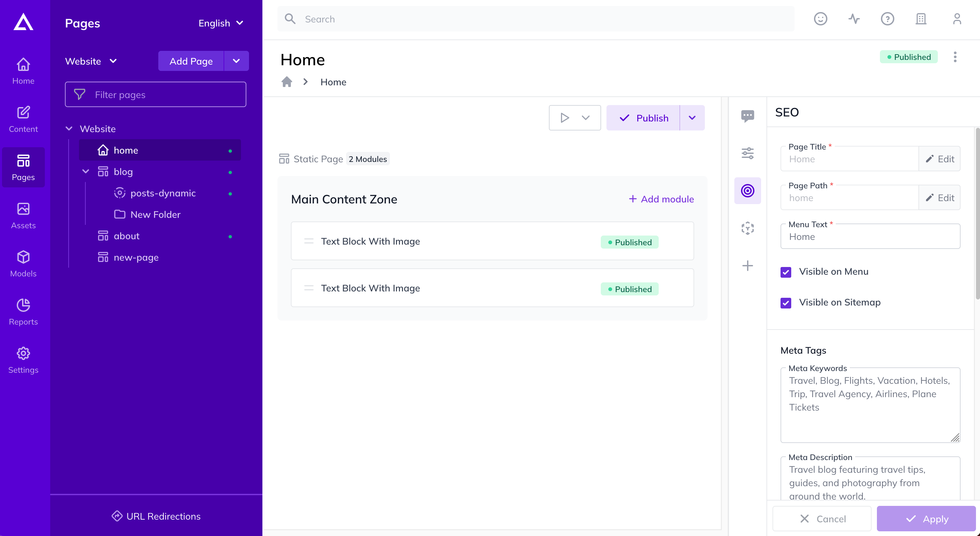
Task: Open Content section in sidebar
Action: point(23,119)
